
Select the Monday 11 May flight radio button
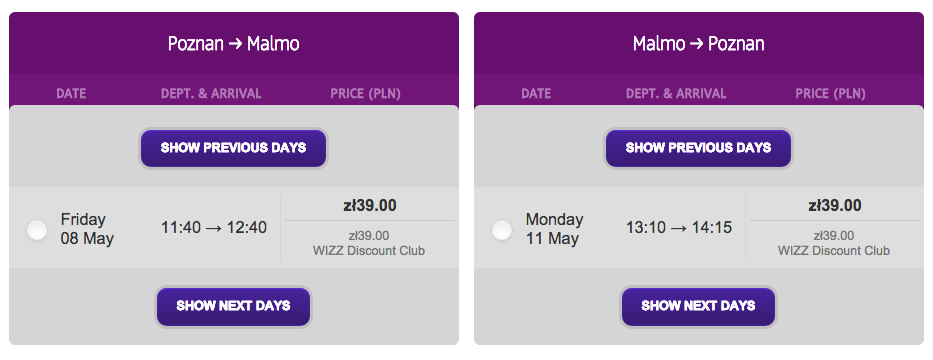502,230
